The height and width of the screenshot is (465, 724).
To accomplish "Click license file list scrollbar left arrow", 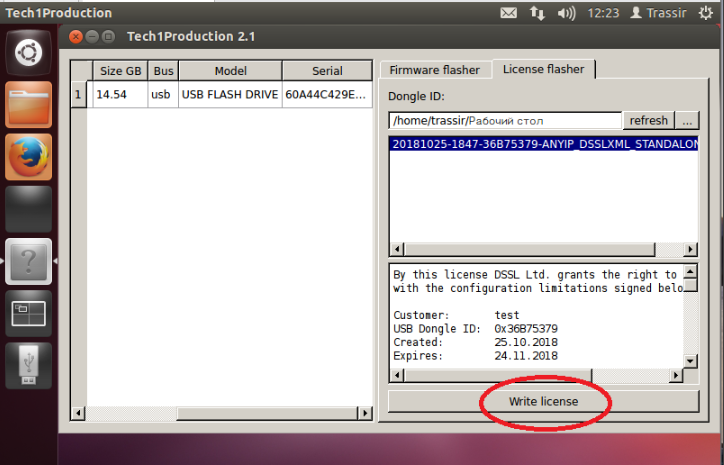I will 397,249.
